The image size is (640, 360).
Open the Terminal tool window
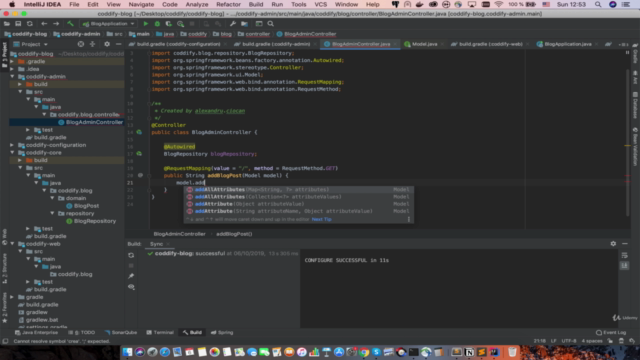tap(160, 332)
